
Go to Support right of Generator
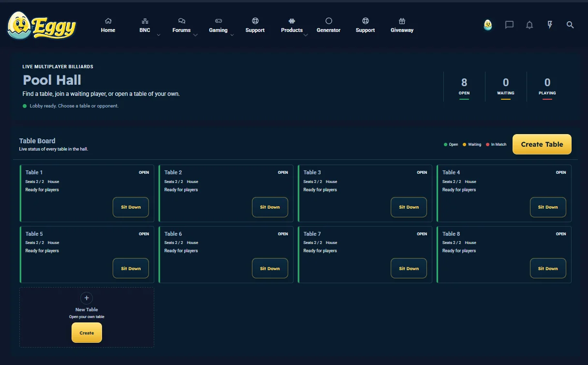tap(365, 25)
